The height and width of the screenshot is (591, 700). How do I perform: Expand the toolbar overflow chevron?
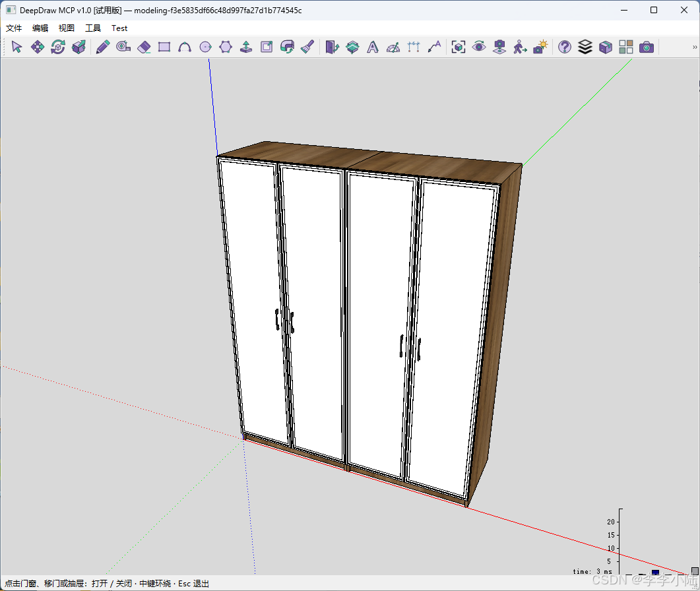click(695, 47)
